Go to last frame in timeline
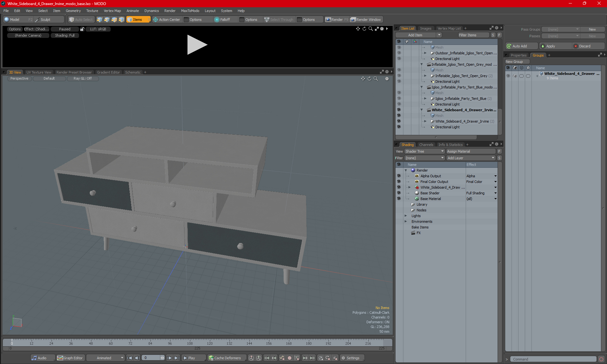This screenshot has height=364, width=607. [x=177, y=358]
